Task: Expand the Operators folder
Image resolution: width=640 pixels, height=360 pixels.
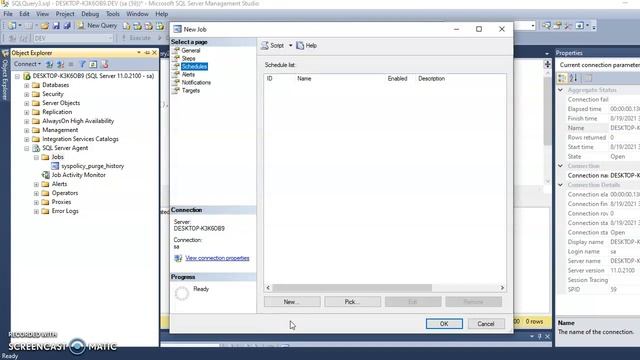Action: [36, 193]
